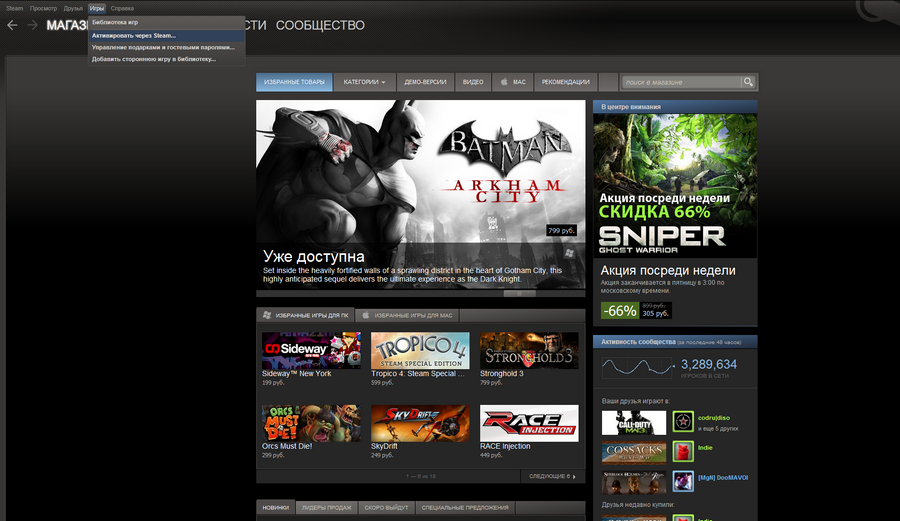Screen dimensions: 900x521
Task: Go back with the left arrow icon
Action: pos(12,25)
